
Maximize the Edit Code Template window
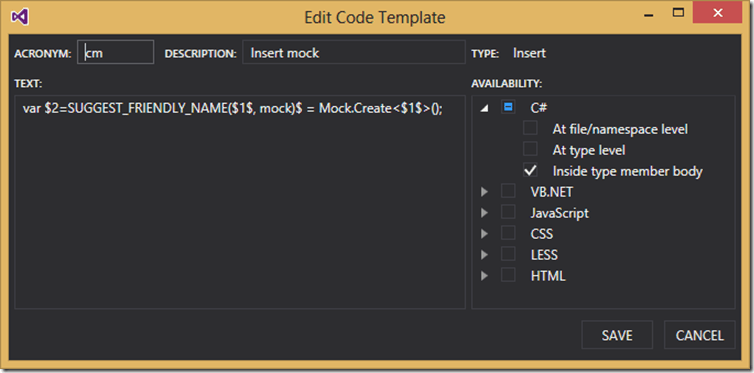(678, 13)
